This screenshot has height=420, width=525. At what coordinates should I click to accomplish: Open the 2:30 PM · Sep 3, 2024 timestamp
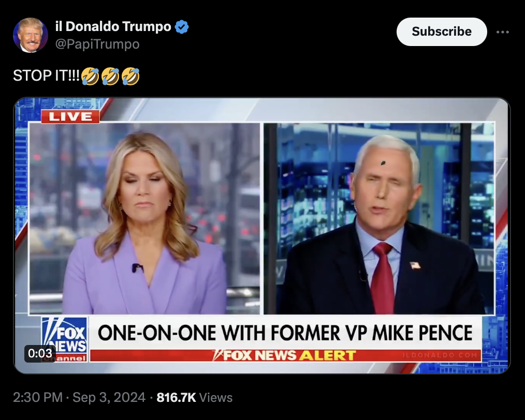point(79,397)
